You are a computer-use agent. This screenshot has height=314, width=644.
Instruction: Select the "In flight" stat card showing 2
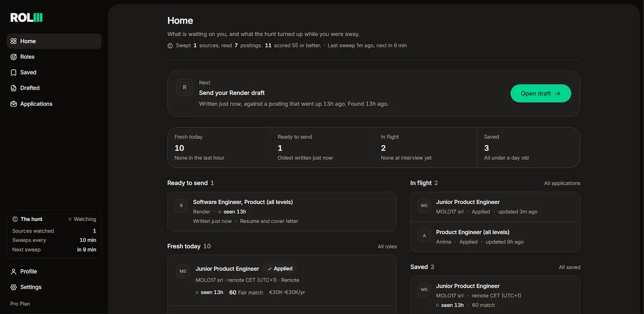pos(425,147)
